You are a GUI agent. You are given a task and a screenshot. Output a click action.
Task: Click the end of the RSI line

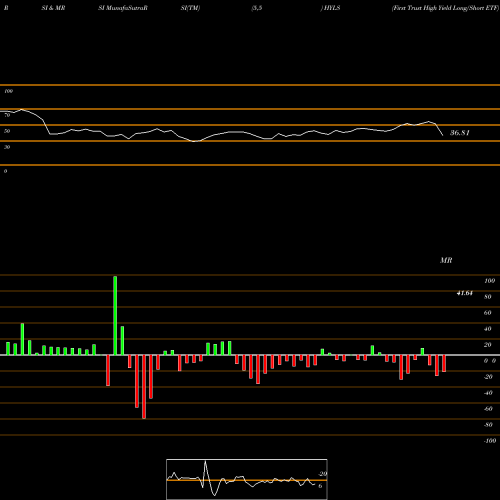point(443,135)
